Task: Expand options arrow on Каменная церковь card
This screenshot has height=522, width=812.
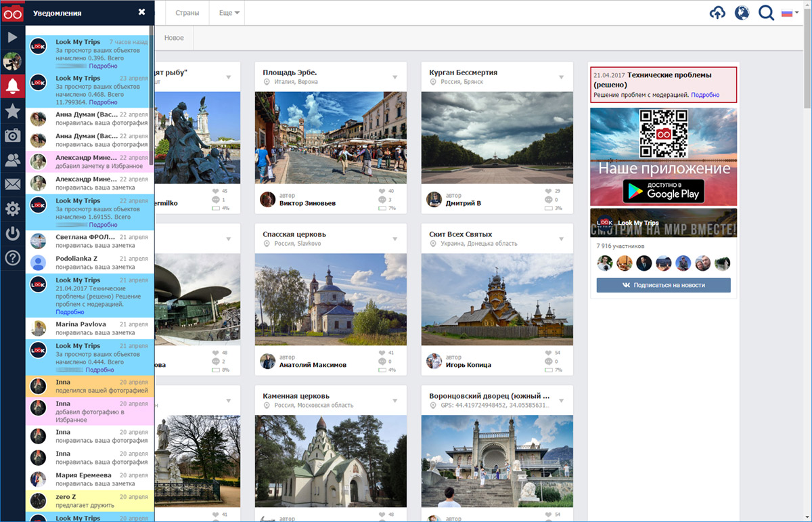Action: pos(395,401)
